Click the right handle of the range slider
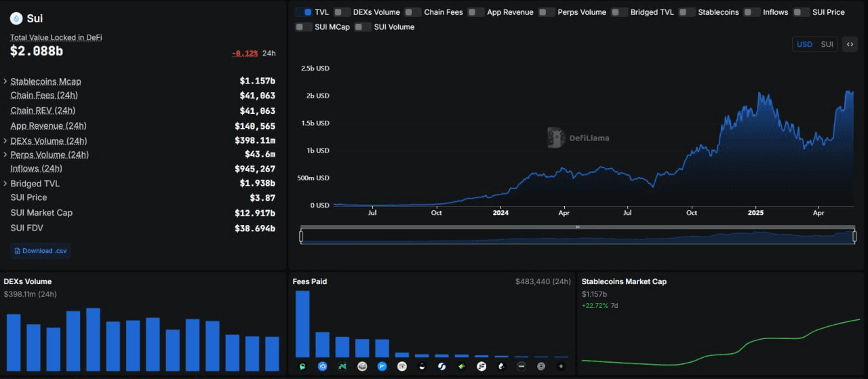Viewport: 868px width, 379px height. point(854,236)
